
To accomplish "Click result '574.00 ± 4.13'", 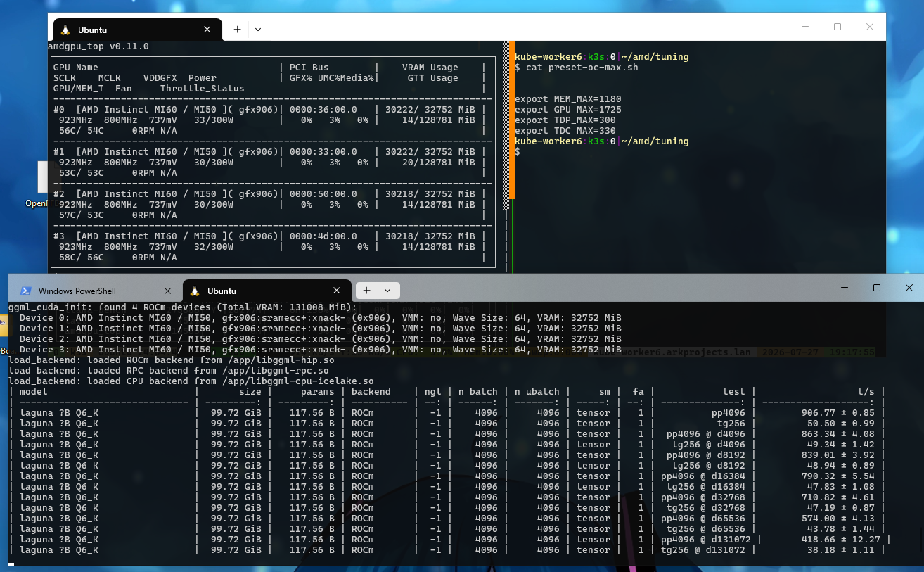I will click(838, 519).
